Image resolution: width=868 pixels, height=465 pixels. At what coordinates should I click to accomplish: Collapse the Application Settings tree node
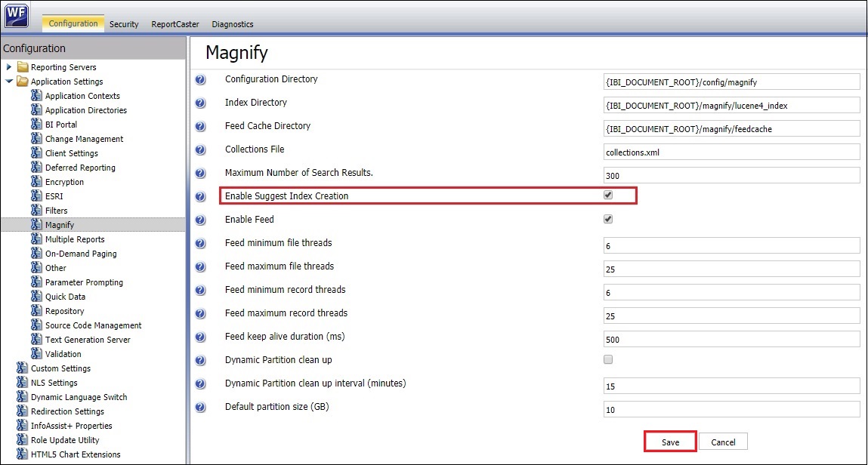click(x=8, y=82)
